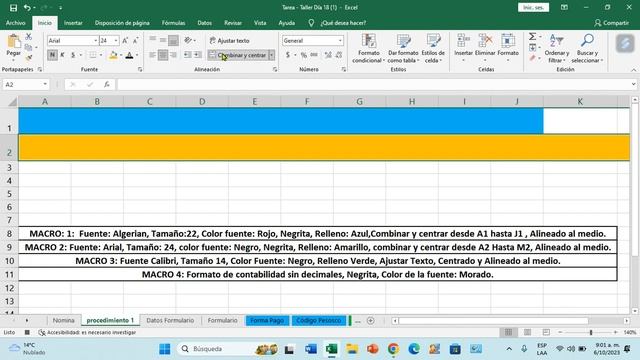Viewport: 640px width, 360px height.
Task: Toggle bold N formatting
Action: [x=52, y=55]
